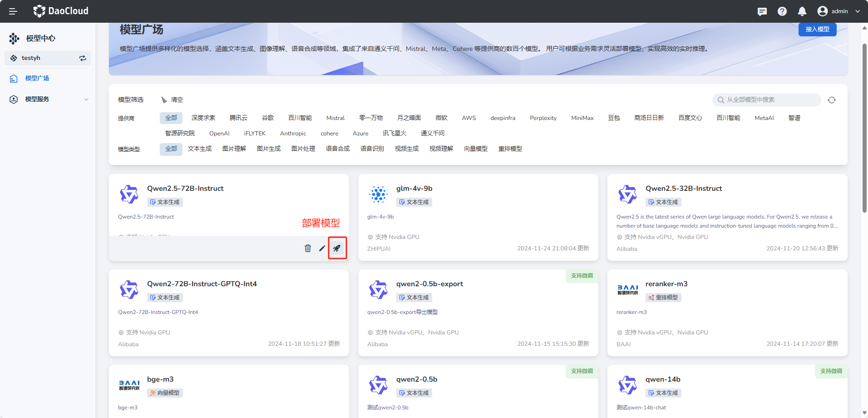The image size is (868, 418).
Task: Deploy Qwen2.5-72B-Instruct with rocket icon
Action: 337,248
